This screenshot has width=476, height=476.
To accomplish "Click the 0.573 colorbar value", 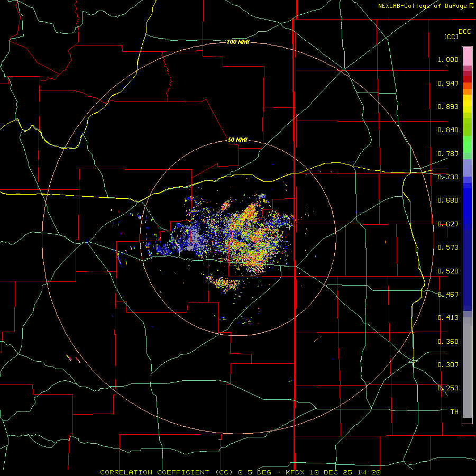I will [x=448, y=248].
